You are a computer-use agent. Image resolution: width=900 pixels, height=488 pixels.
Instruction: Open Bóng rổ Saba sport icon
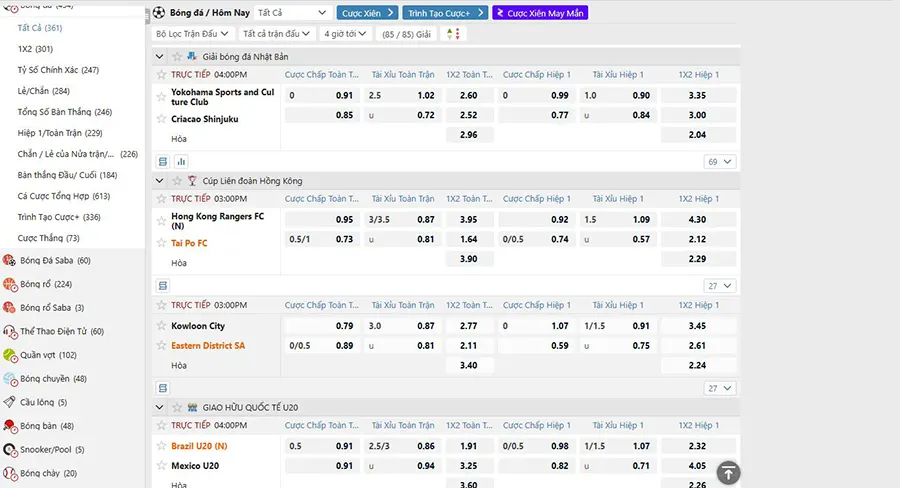10,308
